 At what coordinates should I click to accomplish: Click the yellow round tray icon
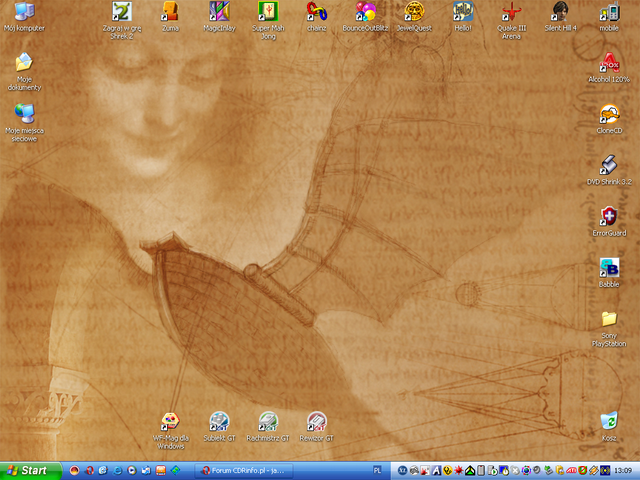point(448,471)
